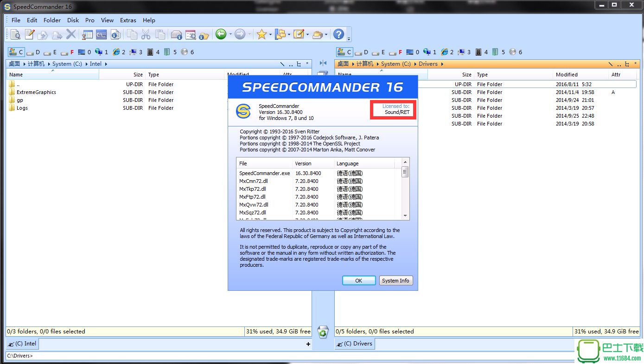Open the stacked folders icon dropdown arrow

click(326, 34)
